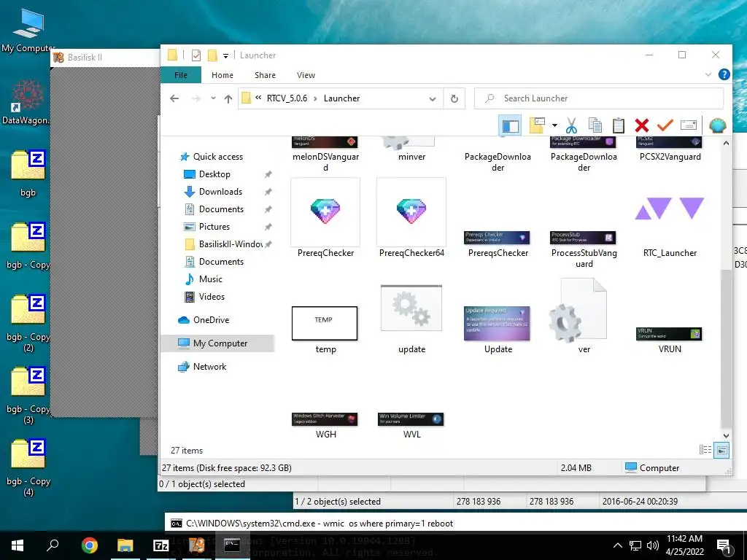747x560 pixels.
Task: Open the bgb desktop folder
Action: tap(28, 173)
